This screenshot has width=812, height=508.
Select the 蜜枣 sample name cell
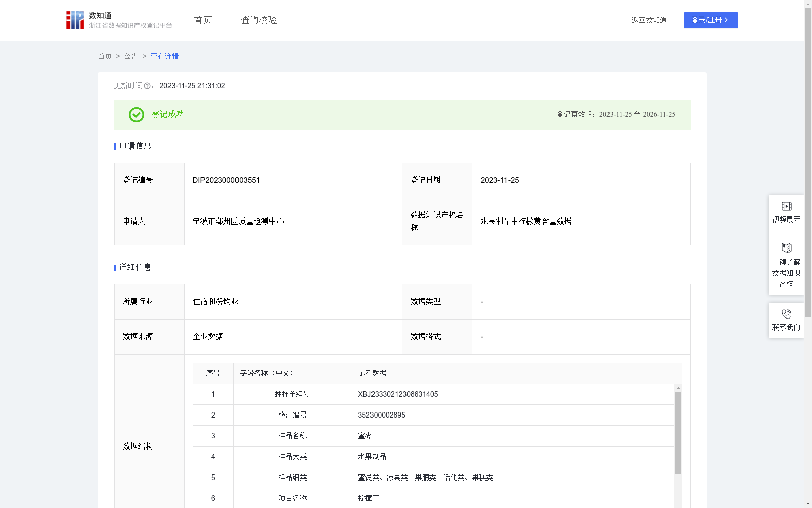point(513,436)
